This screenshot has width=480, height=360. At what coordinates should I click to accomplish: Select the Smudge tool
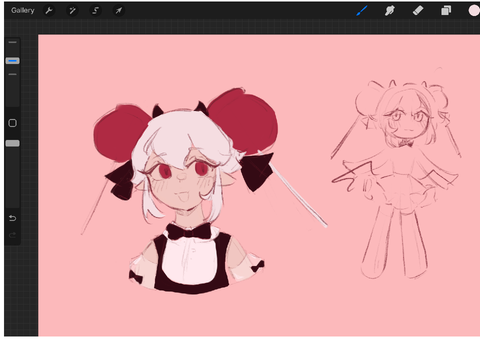point(390,11)
